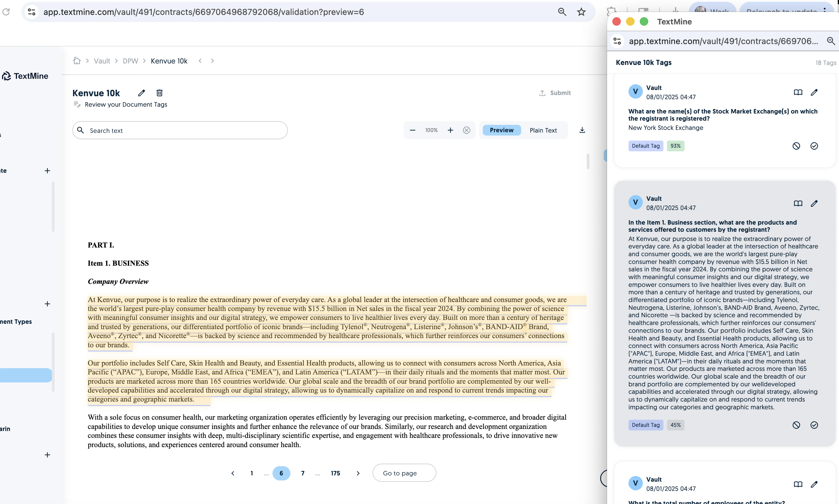The width and height of the screenshot is (839, 504).
Task: Click the 45% confidence badge
Action: (x=676, y=425)
